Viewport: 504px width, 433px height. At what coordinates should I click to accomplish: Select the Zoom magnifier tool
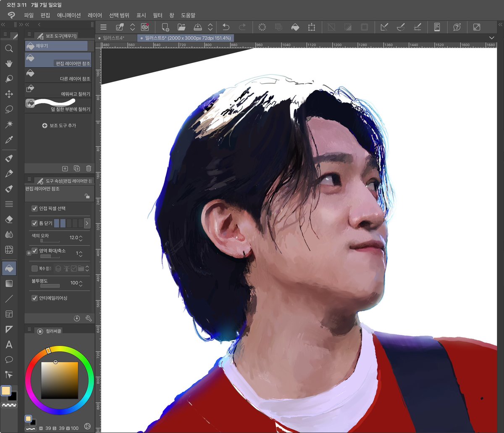[9, 48]
